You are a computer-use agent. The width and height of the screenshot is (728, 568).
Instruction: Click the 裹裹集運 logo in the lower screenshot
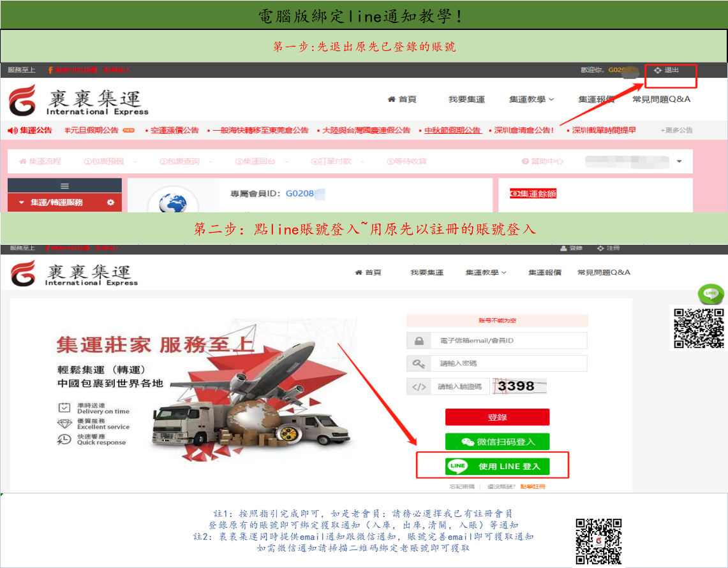(74, 273)
